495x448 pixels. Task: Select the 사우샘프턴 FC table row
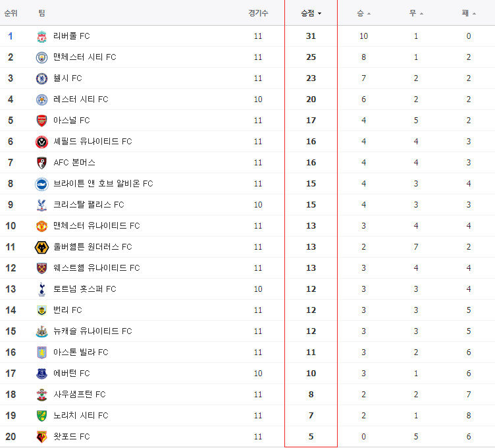247,395
